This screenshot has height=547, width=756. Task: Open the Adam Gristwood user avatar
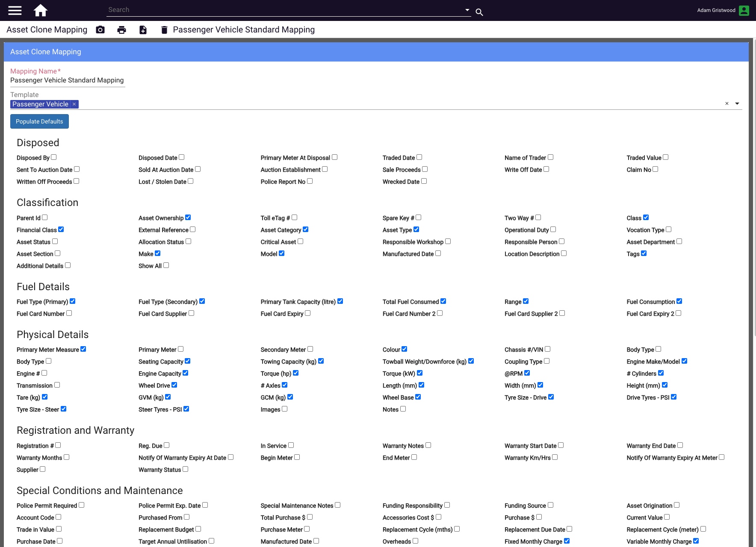[x=744, y=10]
